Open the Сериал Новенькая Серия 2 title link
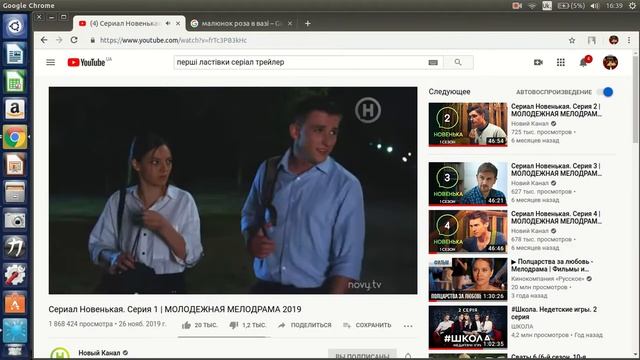This screenshot has width=640, height=360. [556, 110]
